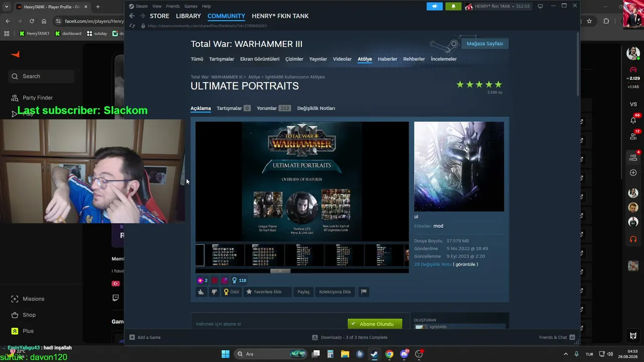Open Chrome extensions puzzle icon
This screenshot has height=362, width=644.
pyautogui.click(x=606, y=21)
